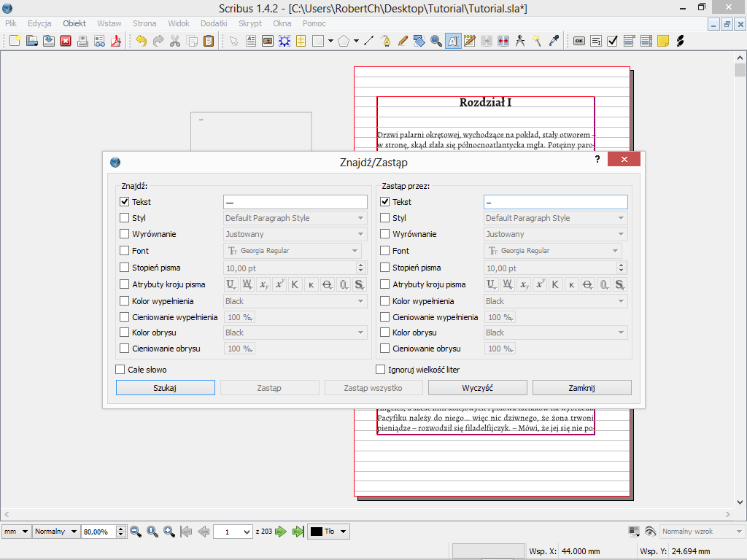Screen dimensions: 747x560
Task: Click the Save as PDF toolbar icon
Action: [115, 41]
